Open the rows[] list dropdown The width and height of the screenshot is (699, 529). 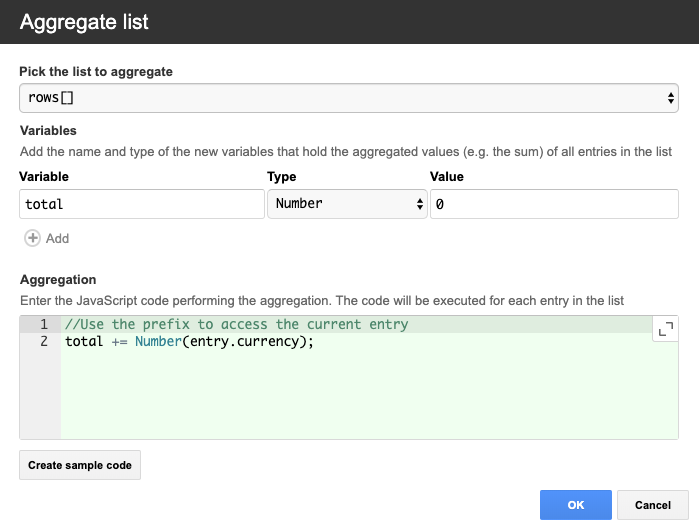click(349, 98)
